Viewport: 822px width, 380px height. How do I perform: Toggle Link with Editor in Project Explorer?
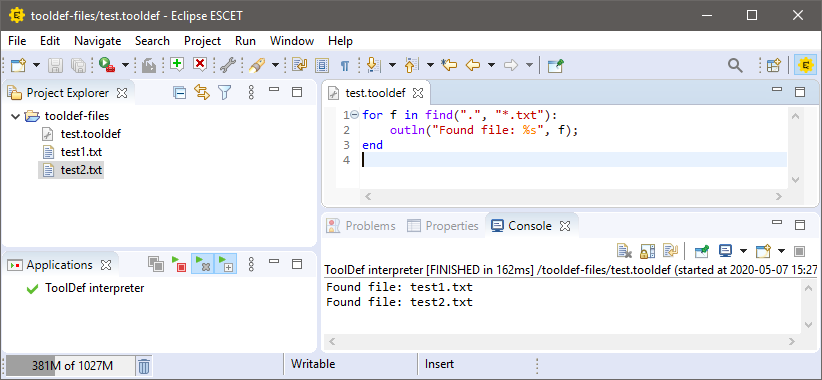[x=202, y=93]
